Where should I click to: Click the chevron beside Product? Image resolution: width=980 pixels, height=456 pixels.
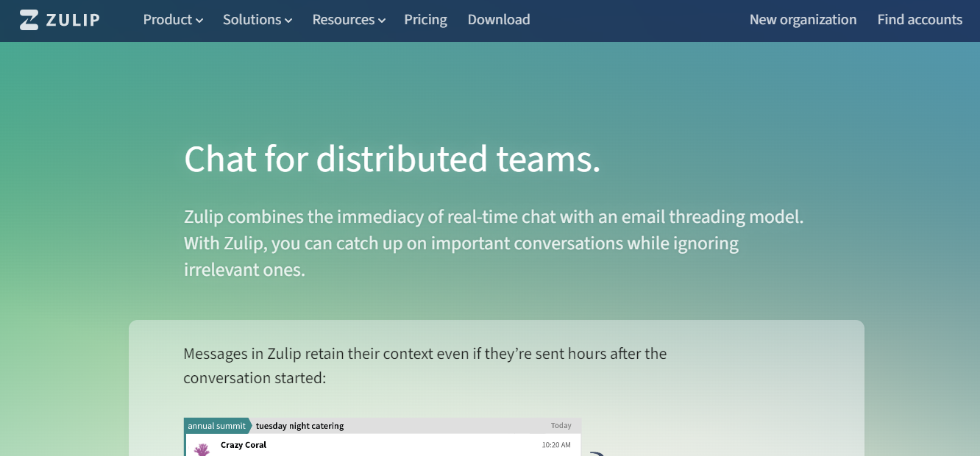[x=199, y=21]
